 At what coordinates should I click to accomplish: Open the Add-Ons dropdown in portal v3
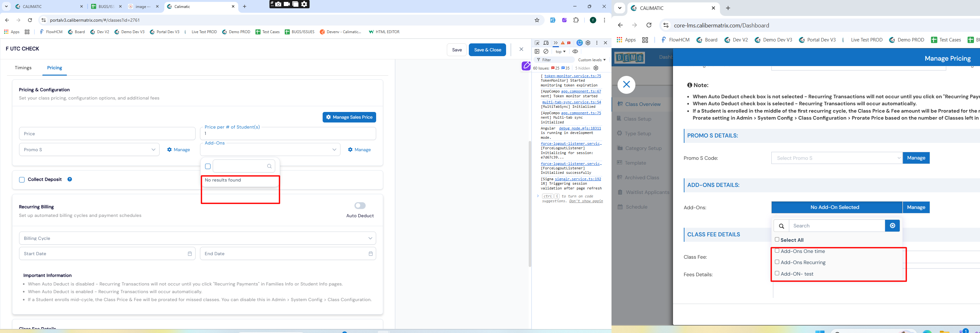pyautogui.click(x=270, y=150)
